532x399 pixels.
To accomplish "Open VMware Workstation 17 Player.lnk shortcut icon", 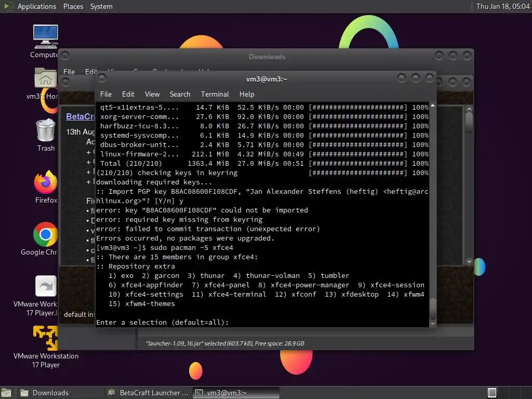I will tap(46, 286).
